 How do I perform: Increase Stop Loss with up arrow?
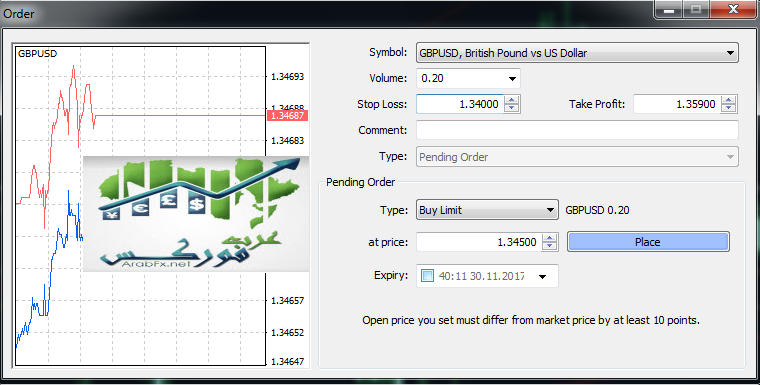tap(511, 100)
